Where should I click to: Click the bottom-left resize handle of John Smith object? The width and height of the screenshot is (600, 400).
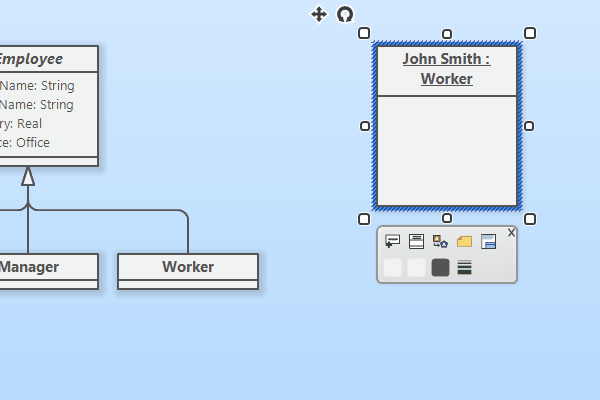point(364,219)
